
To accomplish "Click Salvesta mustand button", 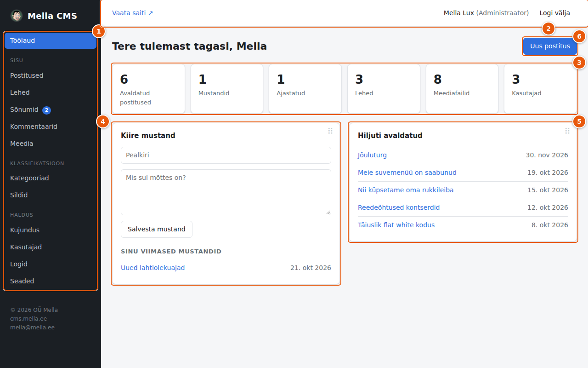I will pos(157,229).
